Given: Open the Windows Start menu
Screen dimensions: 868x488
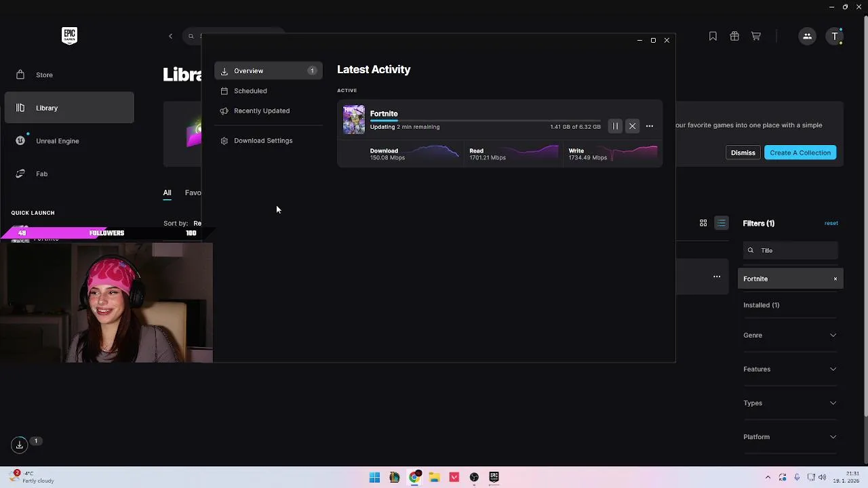Looking at the screenshot, I should point(374,477).
